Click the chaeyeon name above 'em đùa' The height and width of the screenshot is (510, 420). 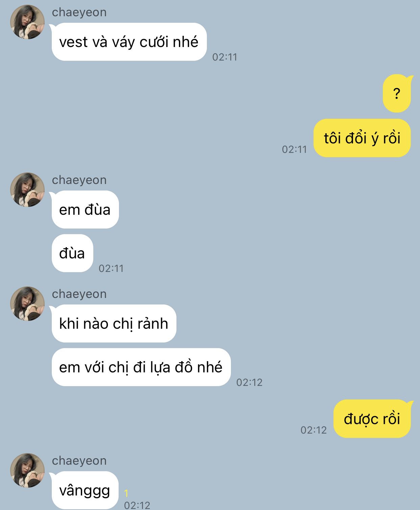coord(79,180)
